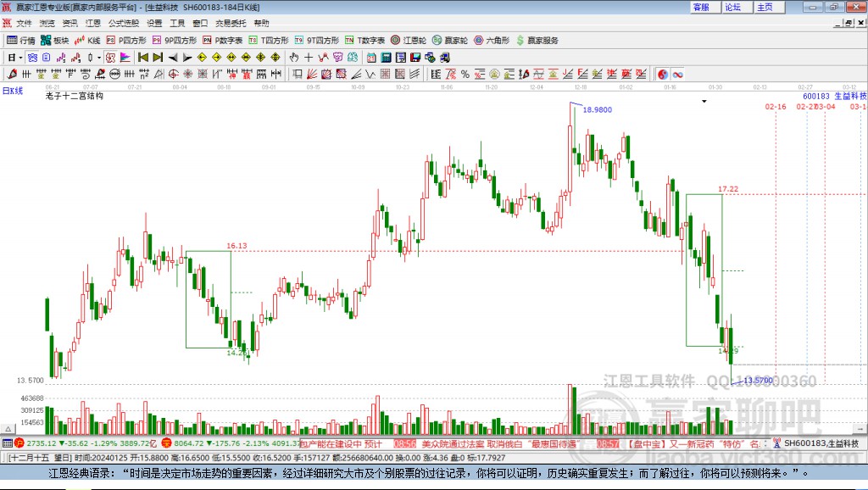Click the calendar 21 icon
Viewport: 868px width, 490px height.
[x=371, y=58]
